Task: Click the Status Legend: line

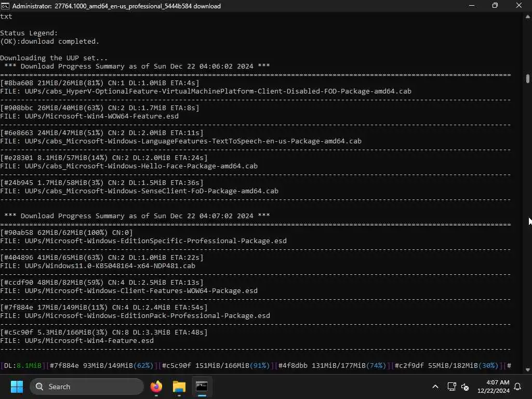Action: click(29, 33)
